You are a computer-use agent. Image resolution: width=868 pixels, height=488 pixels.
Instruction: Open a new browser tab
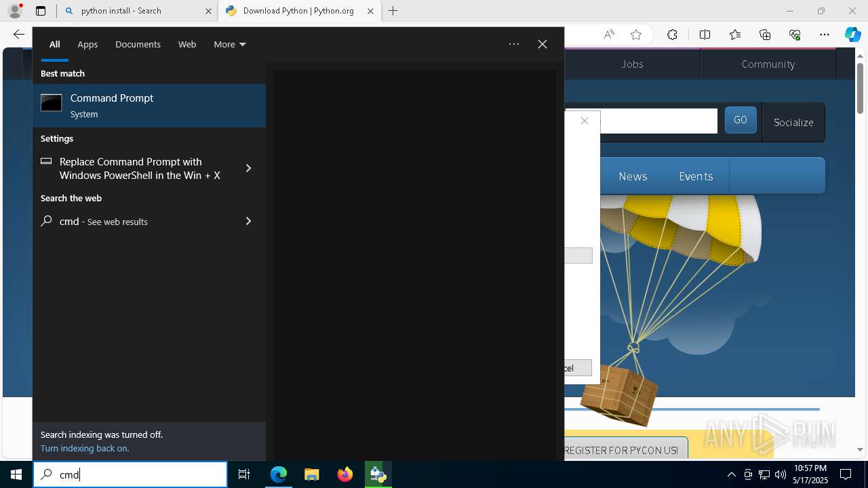click(x=393, y=11)
